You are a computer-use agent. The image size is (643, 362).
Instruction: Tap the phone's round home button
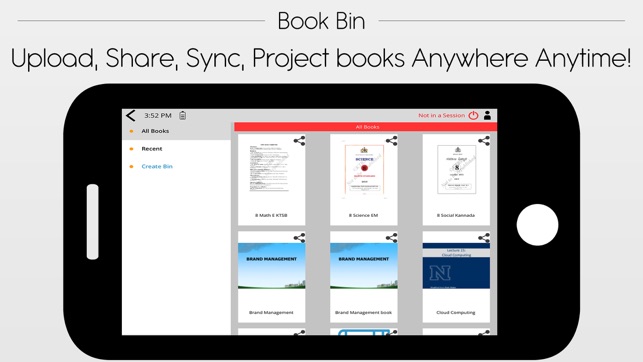(x=537, y=225)
